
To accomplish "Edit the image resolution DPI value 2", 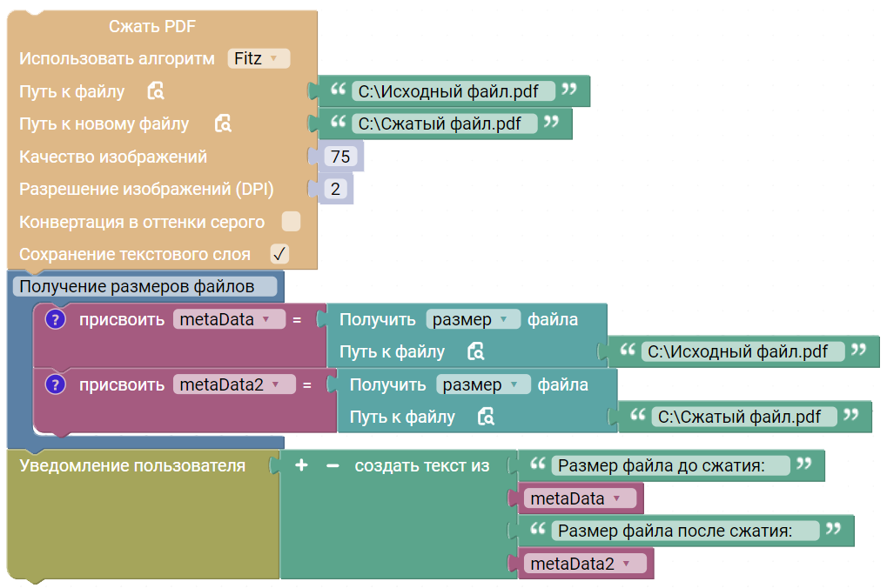I will coord(335,189).
